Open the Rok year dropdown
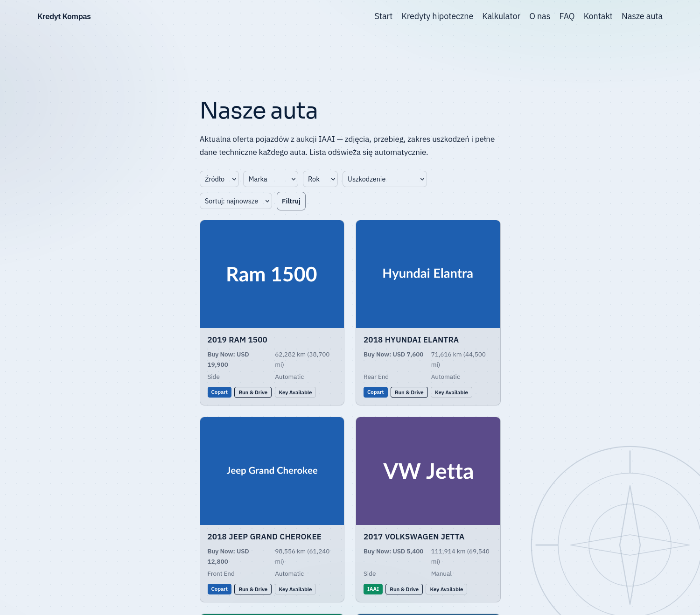Screen dimensions: 700x615 pos(320,179)
